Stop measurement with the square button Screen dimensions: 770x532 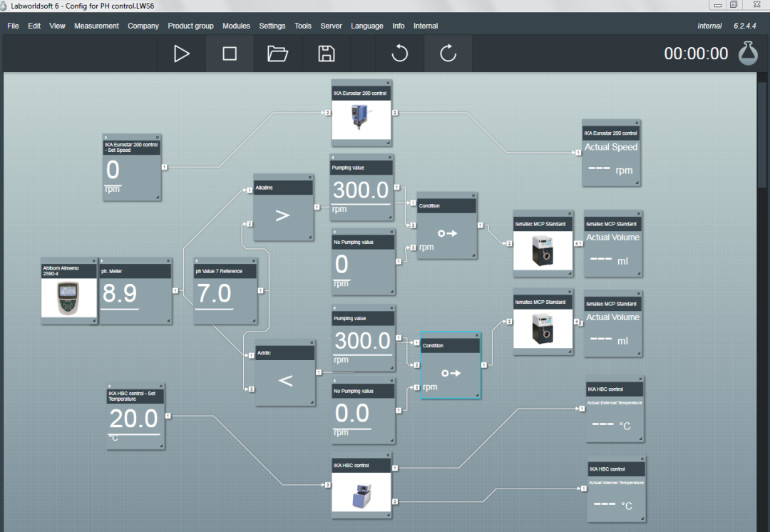230,53
